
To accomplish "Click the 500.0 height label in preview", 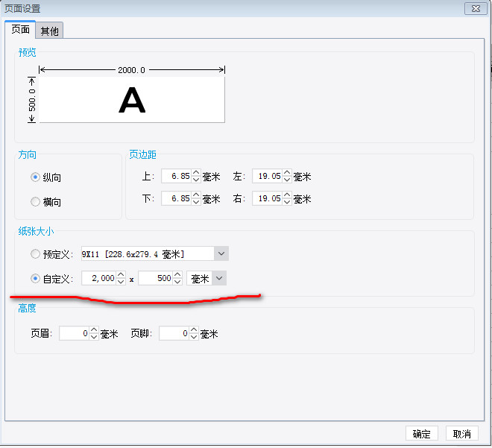I will click(x=32, y=100).
